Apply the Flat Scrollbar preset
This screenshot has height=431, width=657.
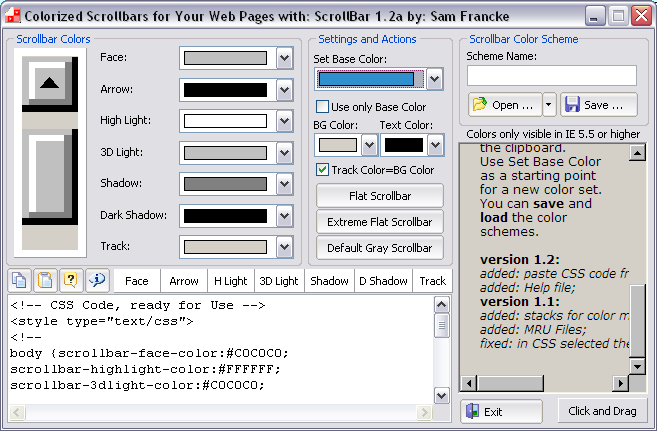click(x=380, y=196)
